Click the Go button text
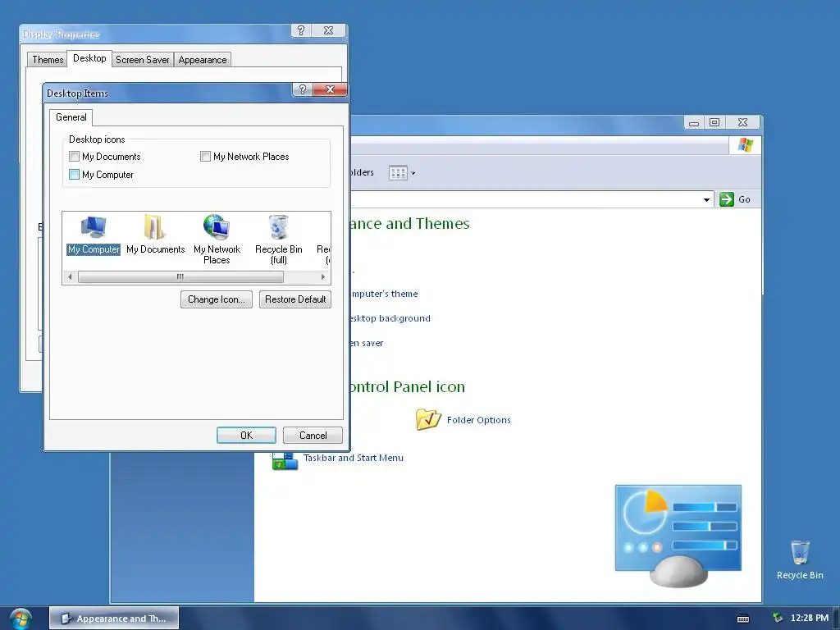Image resolution: width=840 pixels, height=630 pixels. (744, 199)
